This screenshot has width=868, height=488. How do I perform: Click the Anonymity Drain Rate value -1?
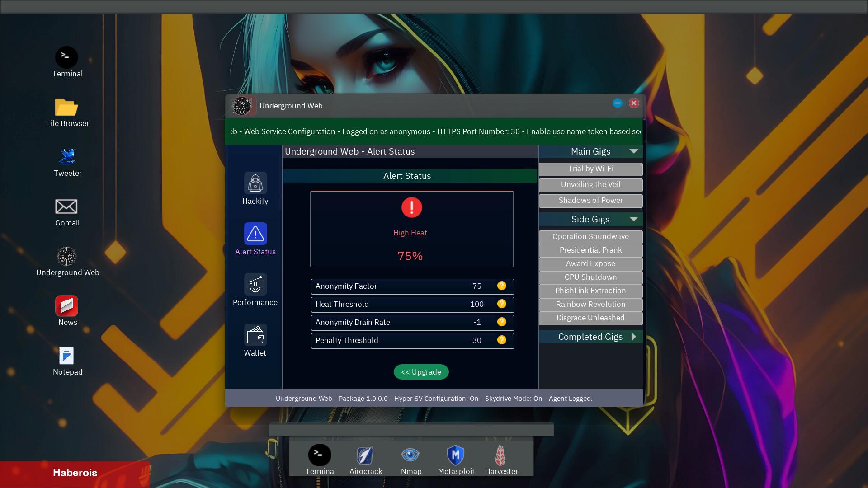pos(477,322)
